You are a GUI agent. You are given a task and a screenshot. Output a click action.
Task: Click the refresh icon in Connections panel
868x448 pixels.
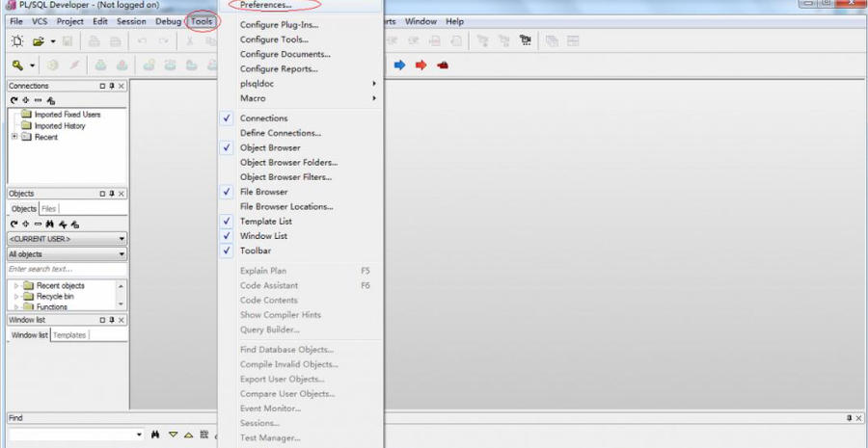coord(14,100)
